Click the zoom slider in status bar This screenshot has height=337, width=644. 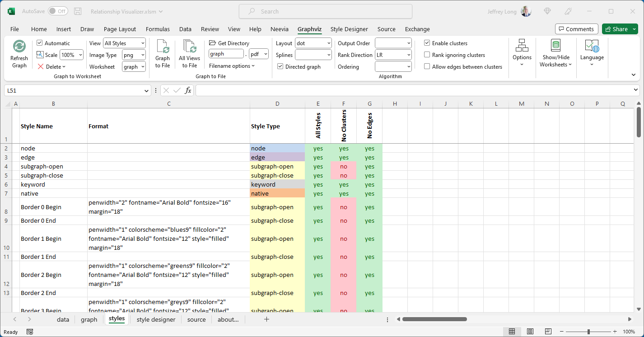pyautogui.click(x=588, y=332)
